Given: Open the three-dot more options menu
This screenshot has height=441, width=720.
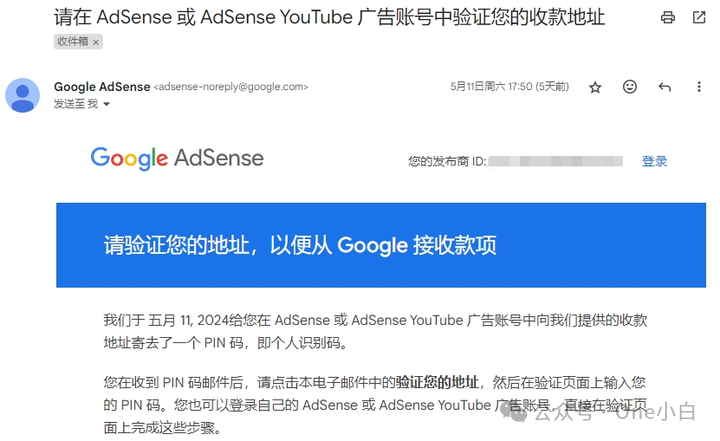Looking at the screenshot, I should coord(699,86).
